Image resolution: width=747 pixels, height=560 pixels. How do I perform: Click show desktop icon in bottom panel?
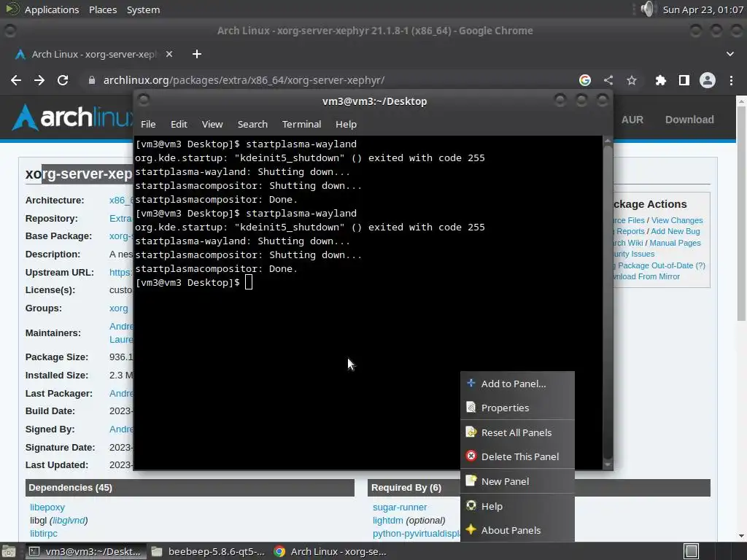click(7, 552)
